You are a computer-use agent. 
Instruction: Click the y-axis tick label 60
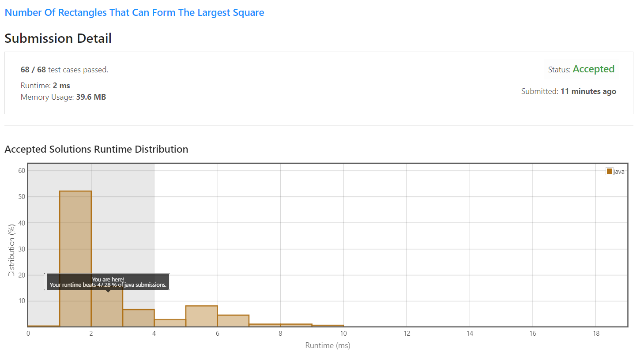point(22,171)
